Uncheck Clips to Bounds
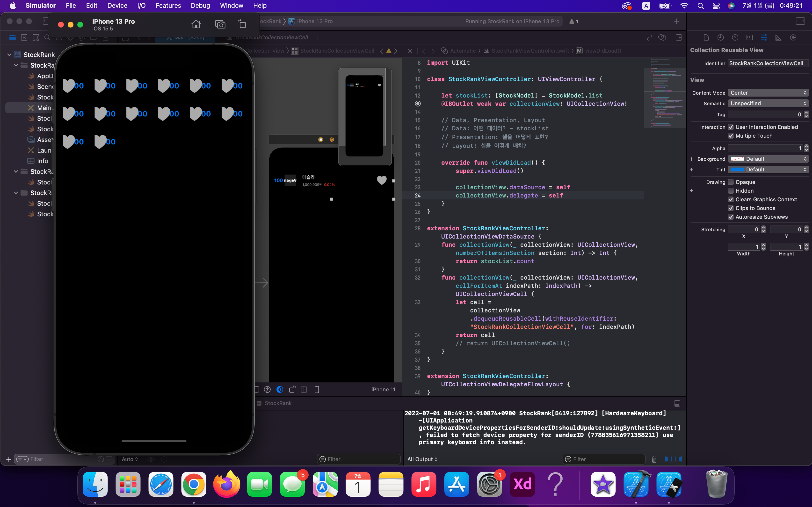This screenshot has width=812, height=507. 731,208
